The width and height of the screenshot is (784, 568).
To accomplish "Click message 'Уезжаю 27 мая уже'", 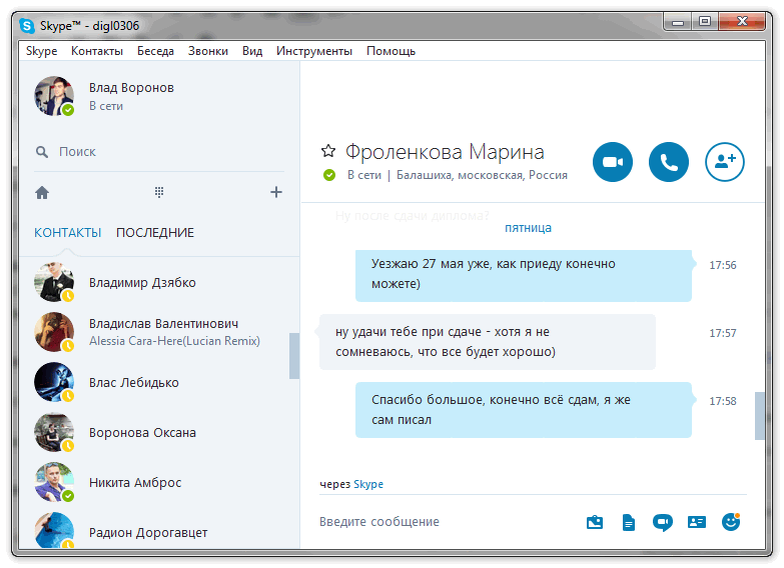I will tap(524, 276).
